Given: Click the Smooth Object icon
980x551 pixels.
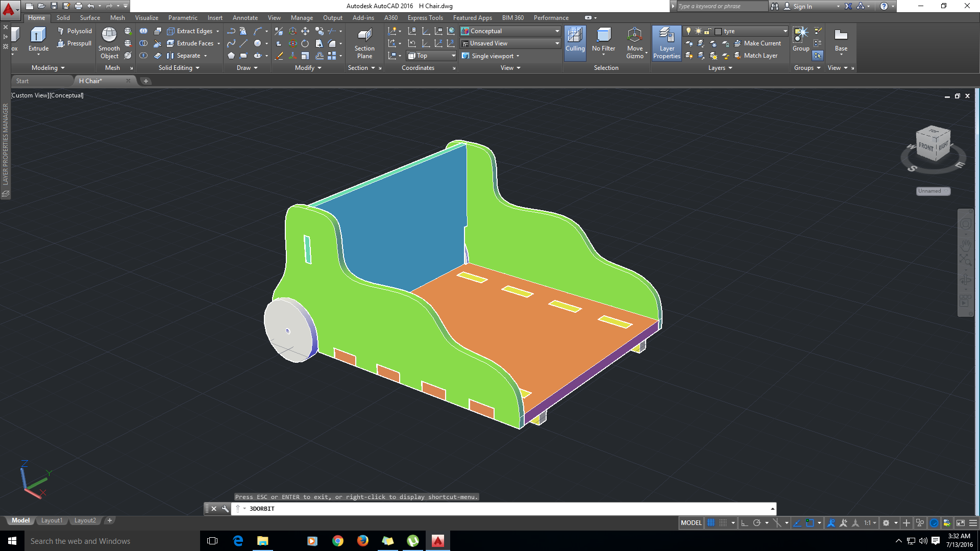Looking at the screenshot, I should tap(109, 43).
